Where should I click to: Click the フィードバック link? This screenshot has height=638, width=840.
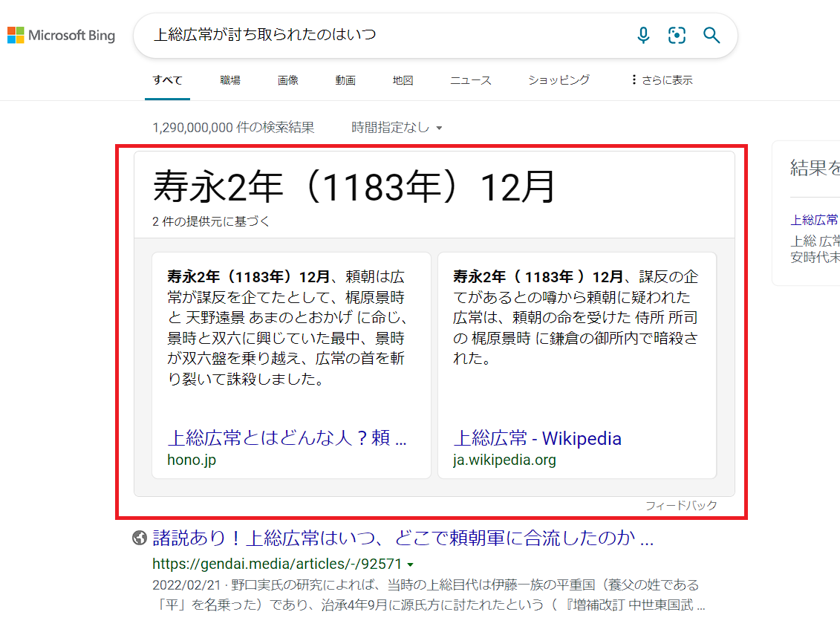(x=681, y=506)
